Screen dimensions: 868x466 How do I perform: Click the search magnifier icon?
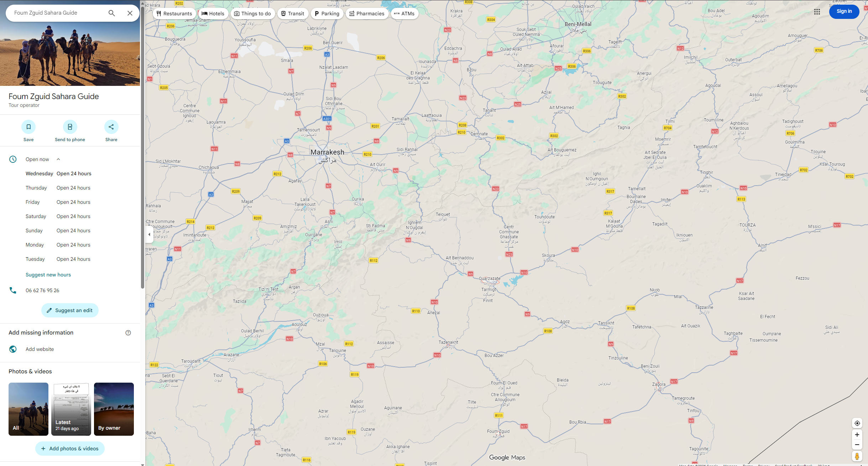coord(111,13)
